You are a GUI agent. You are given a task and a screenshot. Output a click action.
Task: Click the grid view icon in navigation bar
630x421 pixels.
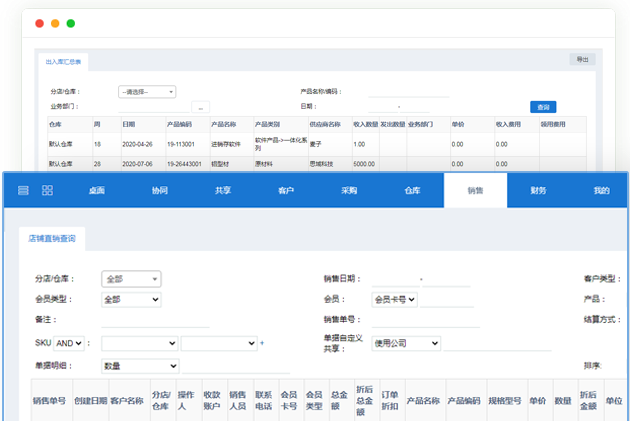47,190
